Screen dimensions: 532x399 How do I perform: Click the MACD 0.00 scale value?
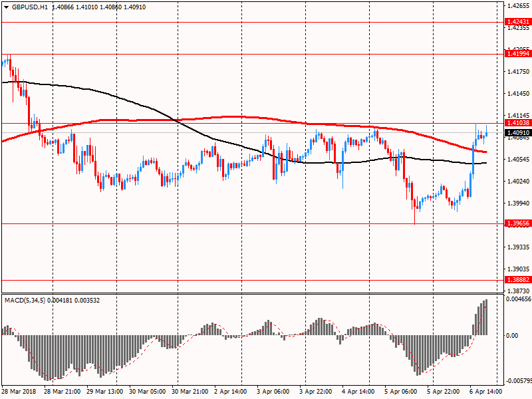click(512, 335)
